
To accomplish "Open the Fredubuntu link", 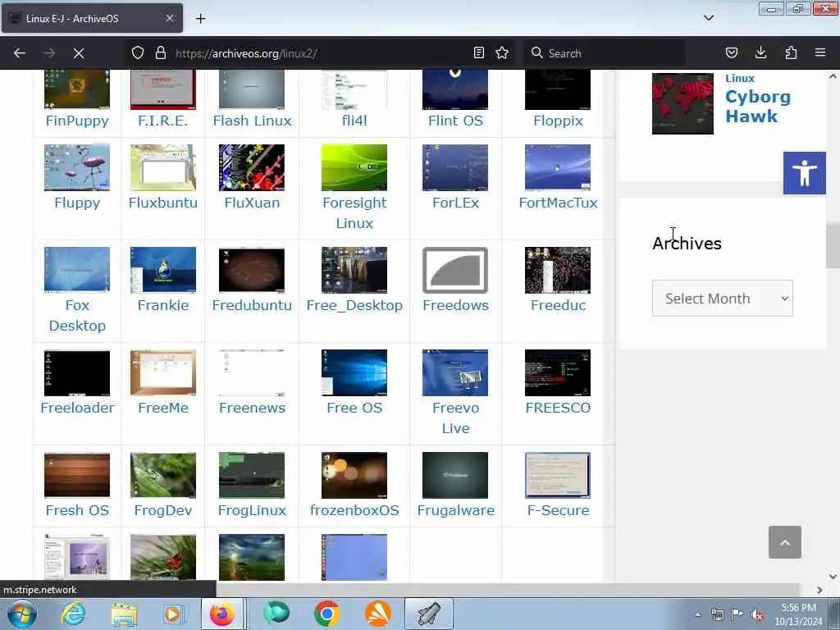I will coord(252,305).
